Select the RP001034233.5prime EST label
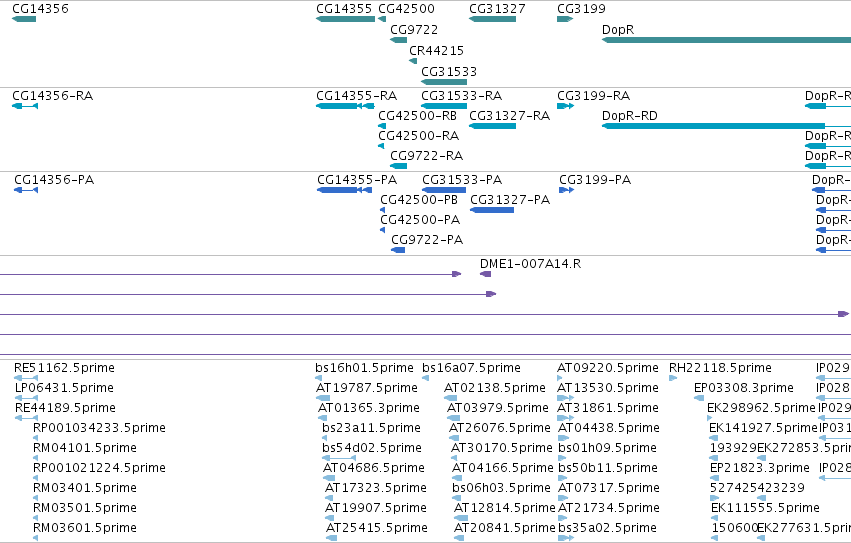The image size is (851, 543). [99, 428]
